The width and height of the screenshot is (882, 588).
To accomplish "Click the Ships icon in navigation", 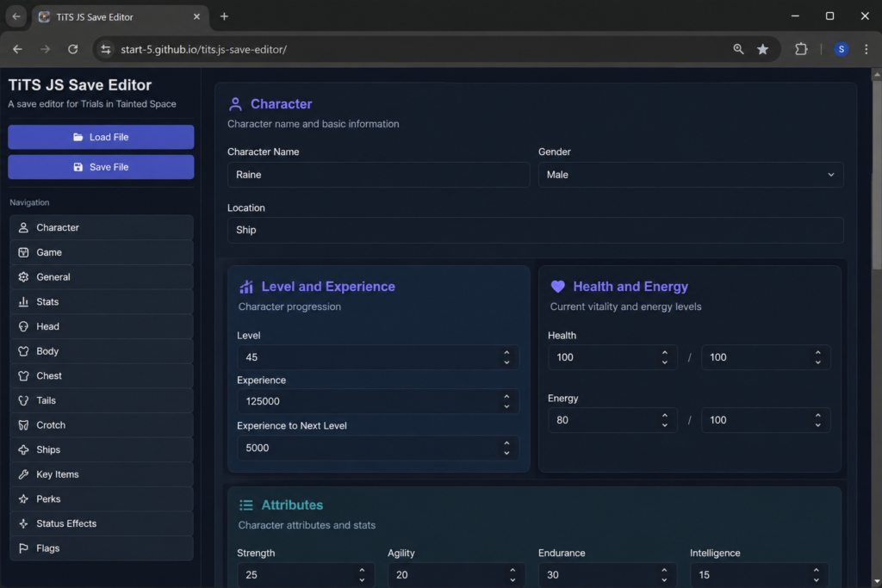I will click(x=23, y=449).
